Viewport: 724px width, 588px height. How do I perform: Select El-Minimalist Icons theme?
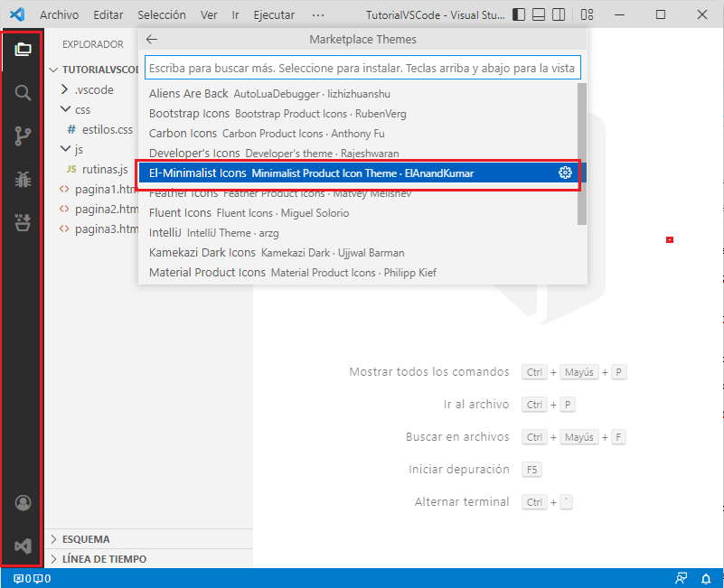click(x=358, y=173)
